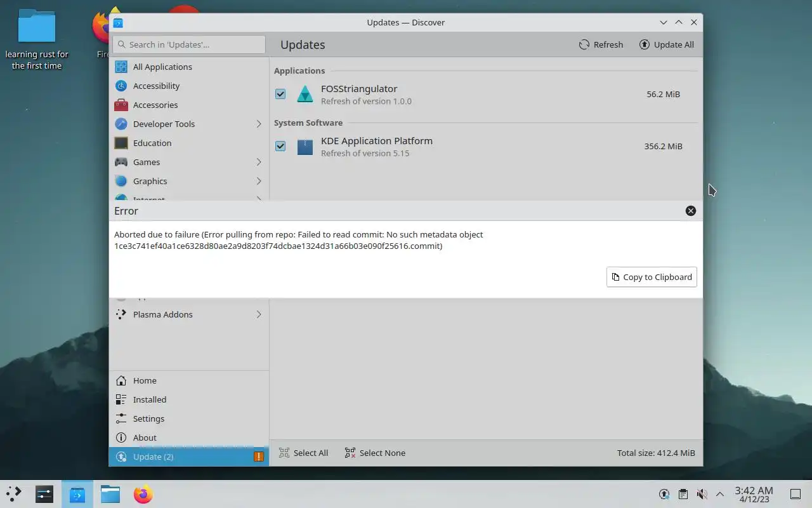Expand the Developer Tools category

click(259, 124)
